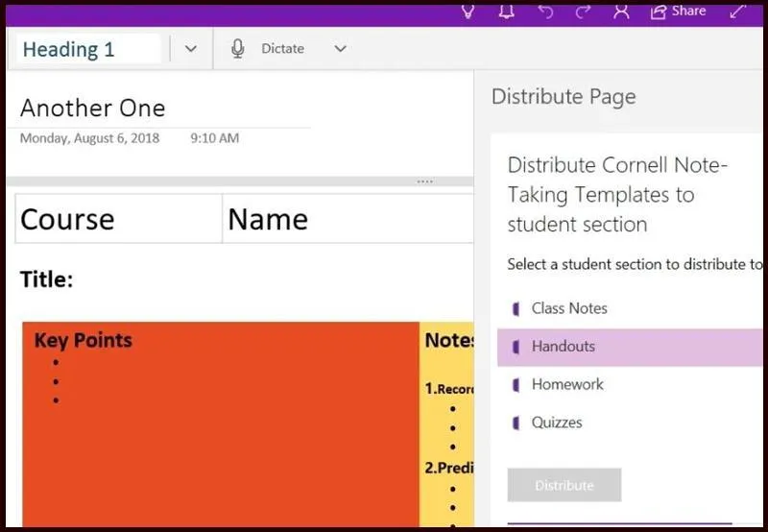
Task: Select the Class Notes section
Action: coord(630,308)
